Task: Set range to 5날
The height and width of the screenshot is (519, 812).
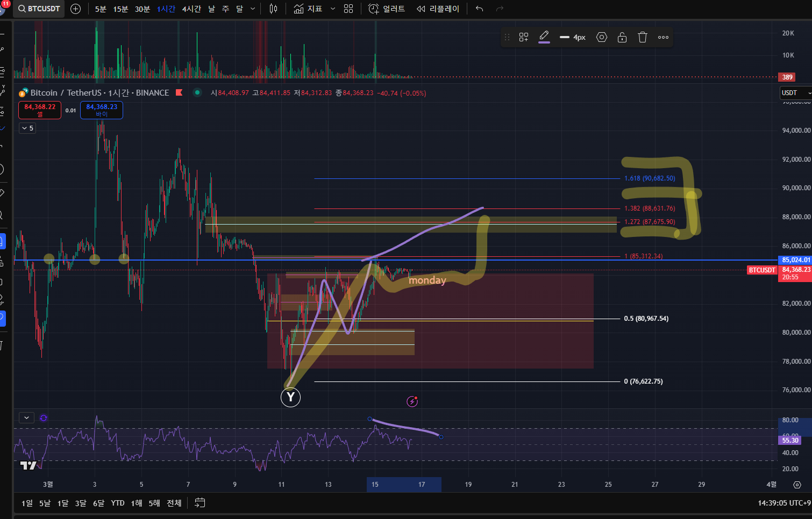Action: pyautogui.click(x=45, y=503)
